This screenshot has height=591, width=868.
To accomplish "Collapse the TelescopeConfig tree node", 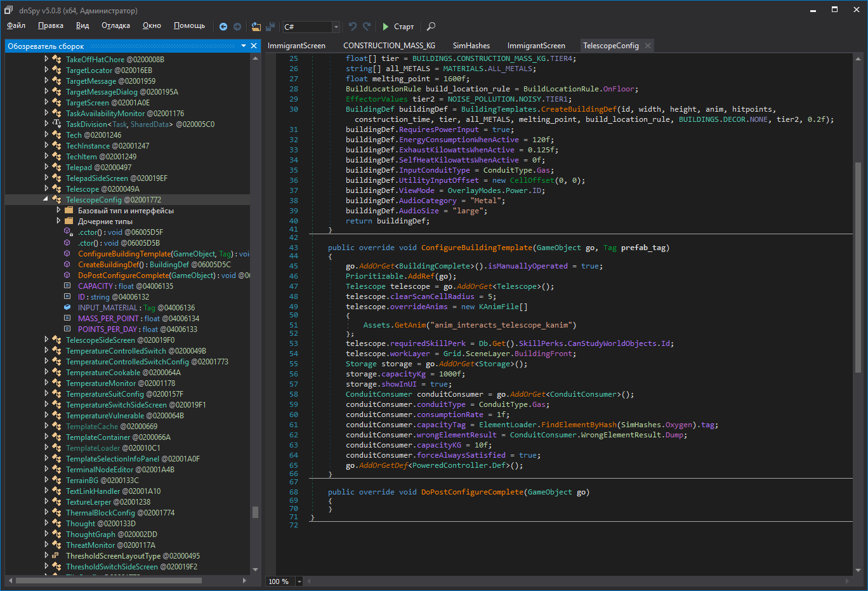I will [x=46, y=199].
